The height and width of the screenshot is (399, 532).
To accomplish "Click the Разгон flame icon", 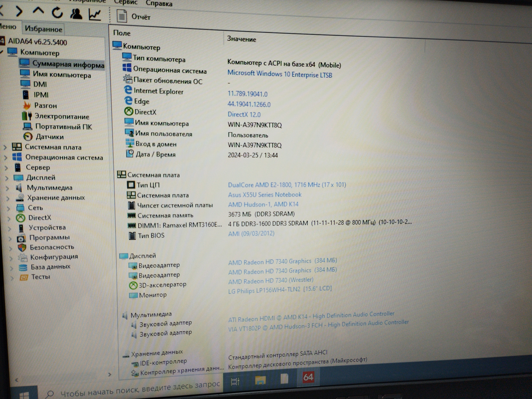I will click(x=27, y=105).
